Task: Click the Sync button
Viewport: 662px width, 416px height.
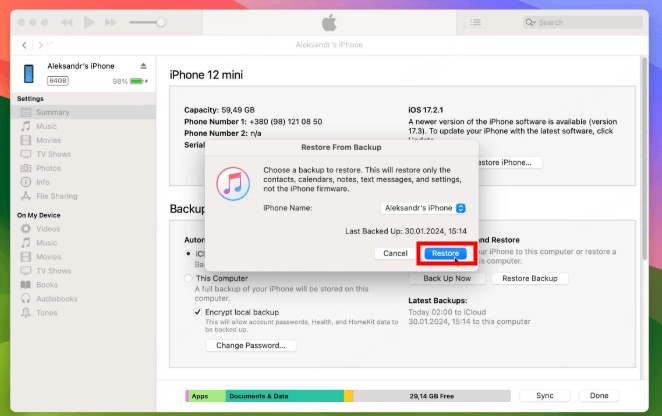Action: [x=545, y=396]
